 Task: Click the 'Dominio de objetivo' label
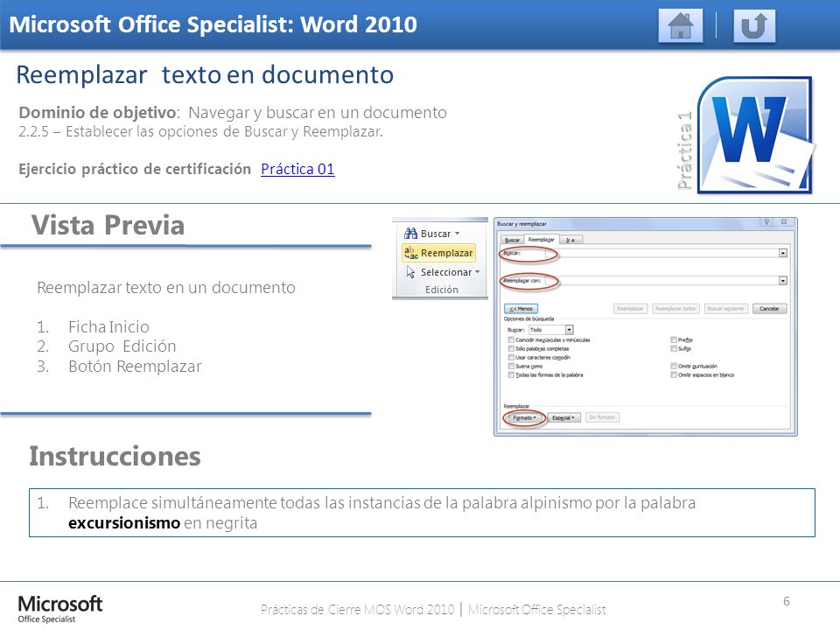(x=97, y=113)
